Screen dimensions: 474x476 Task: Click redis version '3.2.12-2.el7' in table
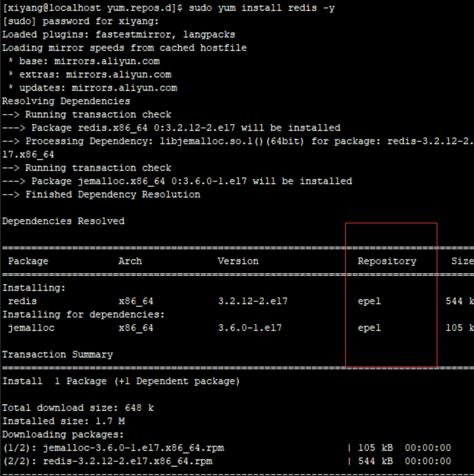(253, 301)
